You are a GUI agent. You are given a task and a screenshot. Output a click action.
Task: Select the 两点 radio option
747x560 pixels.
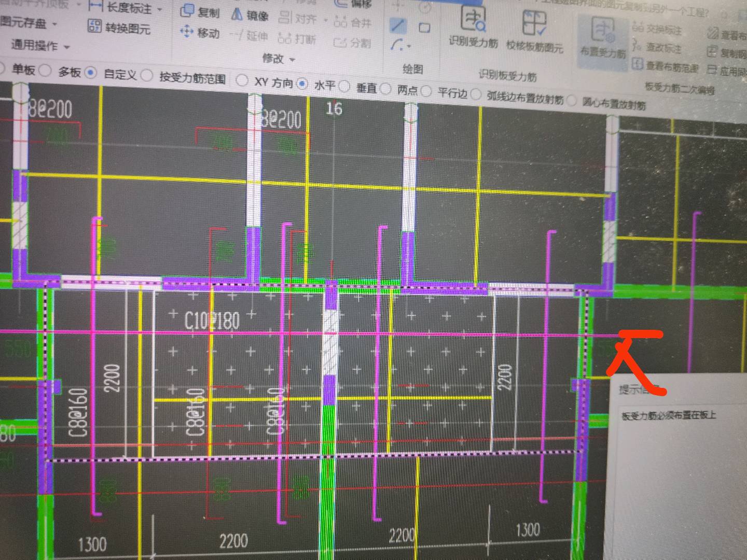coord(385,89)
